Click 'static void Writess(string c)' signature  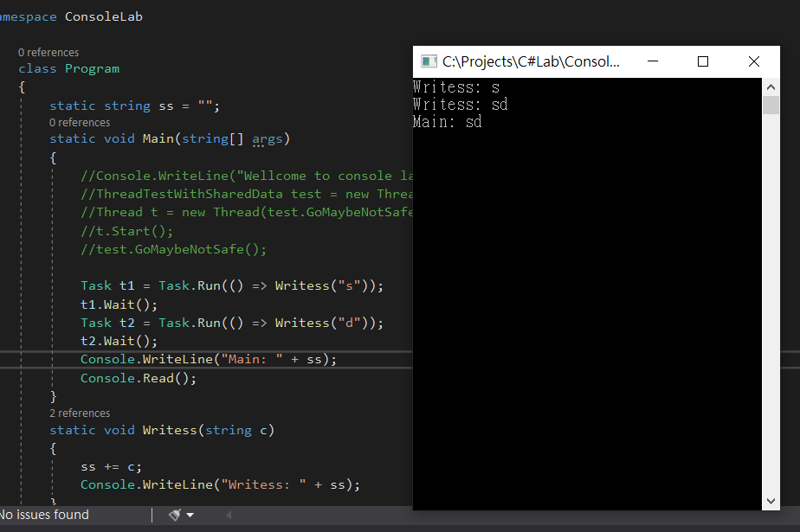(x=162, y=430)
